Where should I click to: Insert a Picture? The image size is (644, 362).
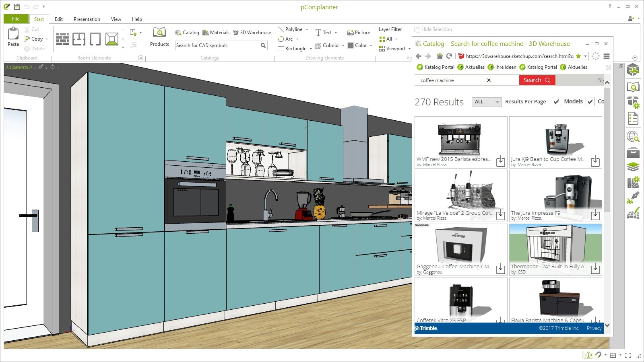359,33
